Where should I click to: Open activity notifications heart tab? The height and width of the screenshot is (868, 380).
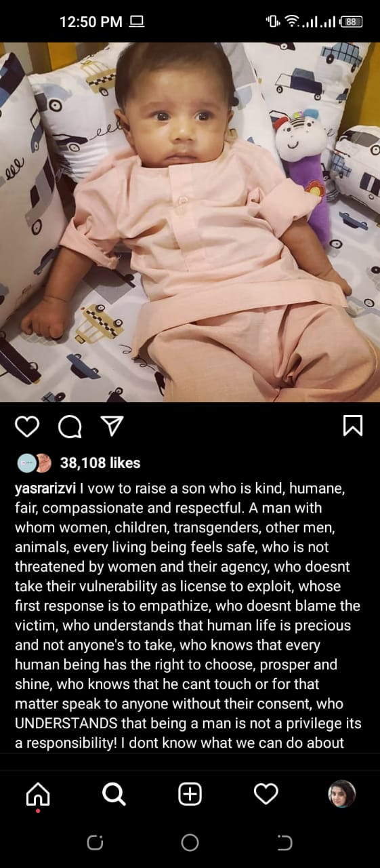coord(266,794)
